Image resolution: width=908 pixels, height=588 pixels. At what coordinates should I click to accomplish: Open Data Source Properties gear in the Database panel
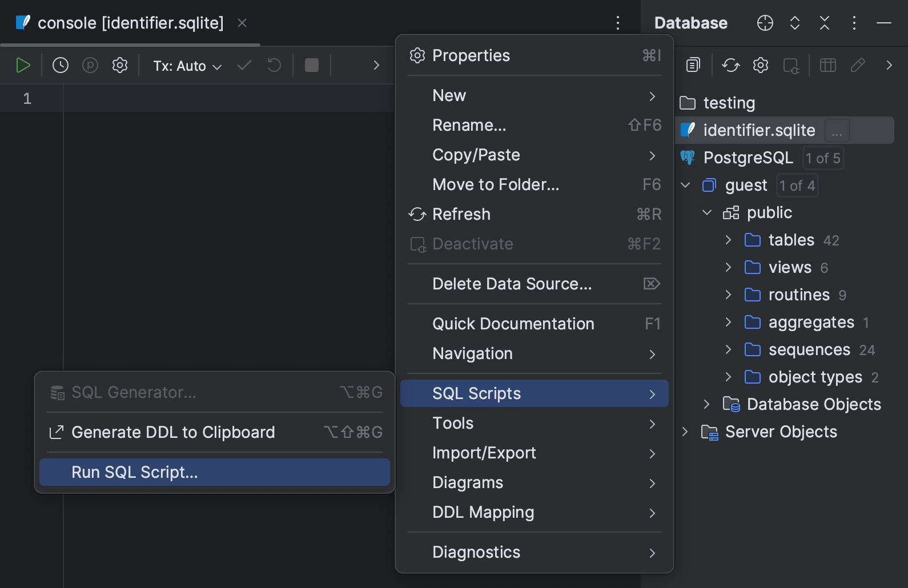point(760,66)
